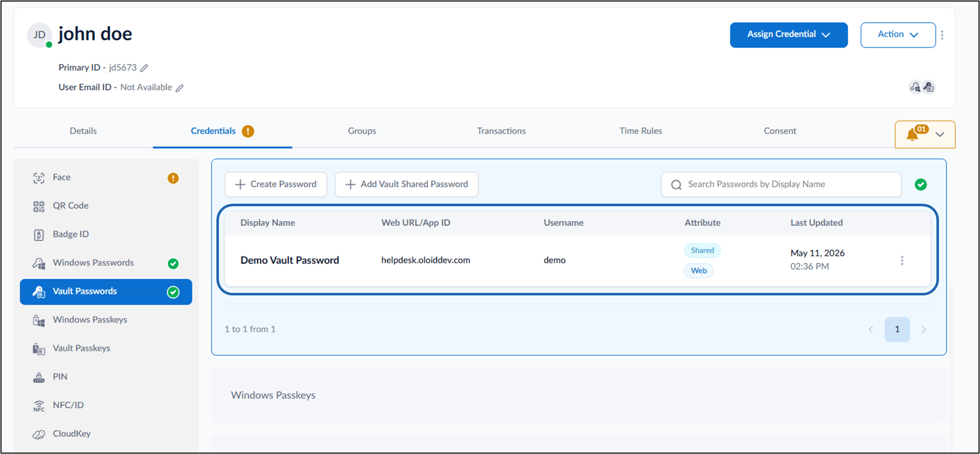Click page number 1 button
This screenshot has width=980, height=454.
point(897,329)
